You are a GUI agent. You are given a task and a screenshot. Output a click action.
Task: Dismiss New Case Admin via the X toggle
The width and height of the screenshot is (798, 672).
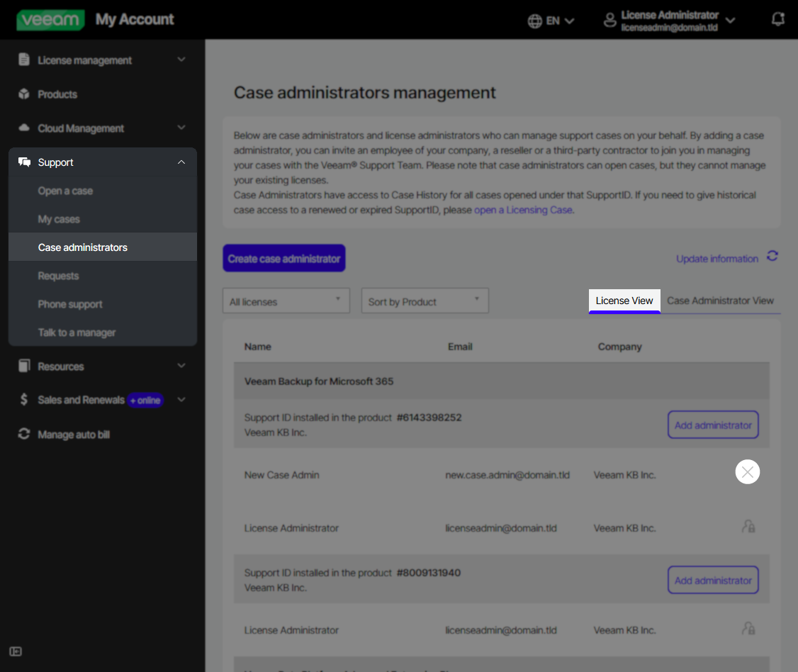coord(747,471)
